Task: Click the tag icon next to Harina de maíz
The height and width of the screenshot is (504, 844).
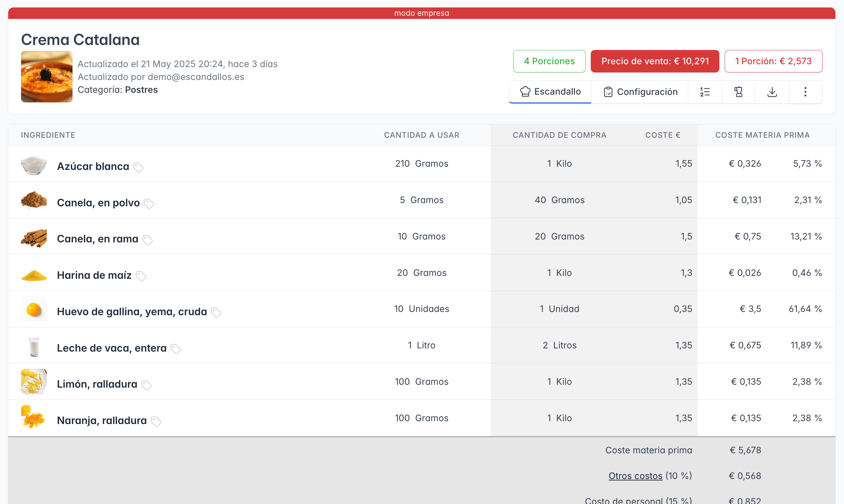Action: [x=141, y=276]
